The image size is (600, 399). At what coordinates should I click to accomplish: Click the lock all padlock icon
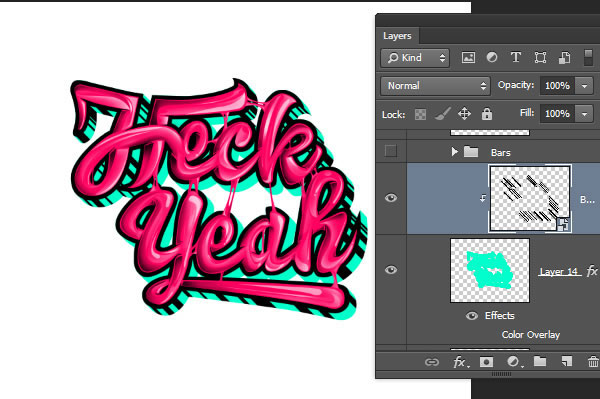pyautogui.click(x=487, y=114)
